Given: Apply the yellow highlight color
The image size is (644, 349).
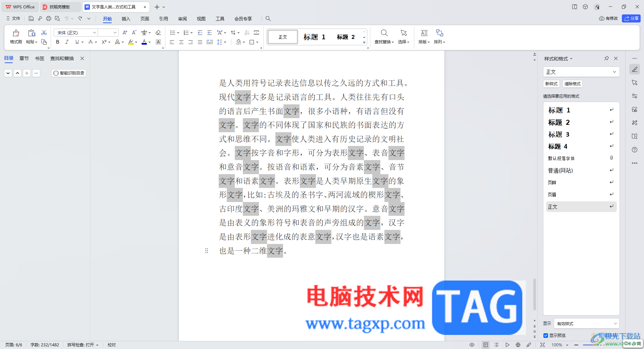Looking at the screenshot, I should [131, 42].
